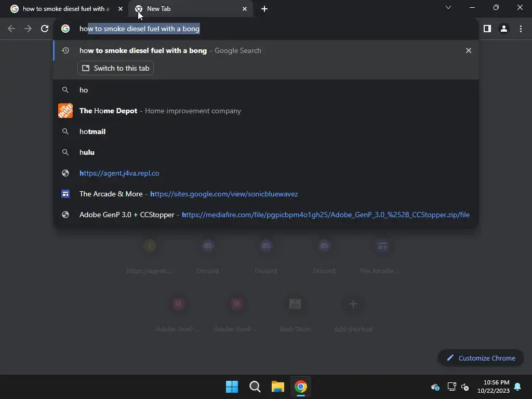This screenshot has width=532, height=399.
Task: Open notifications bell icon
Action: click(x=518, y=387)
